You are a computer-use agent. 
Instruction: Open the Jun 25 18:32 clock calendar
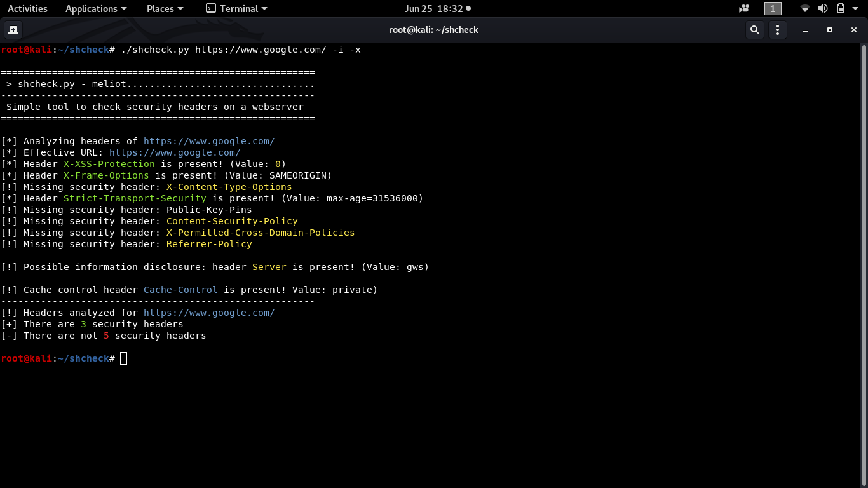click(438, 9)
